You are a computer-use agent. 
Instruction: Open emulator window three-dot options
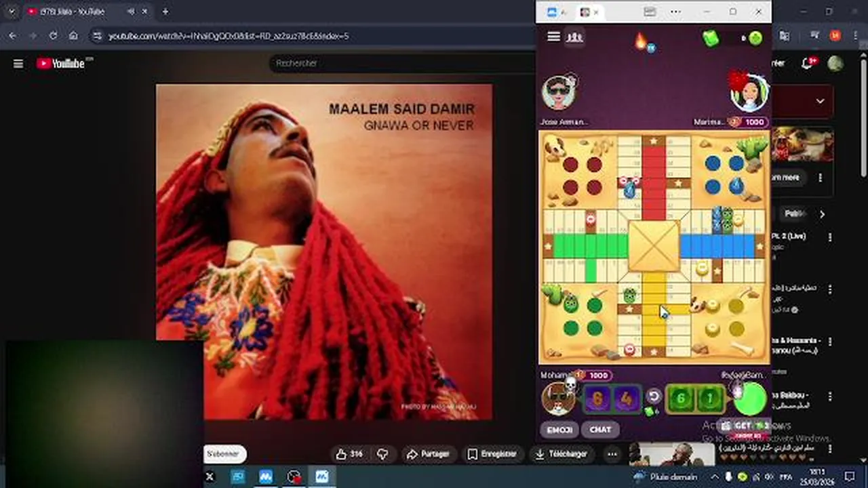[675, 12]
